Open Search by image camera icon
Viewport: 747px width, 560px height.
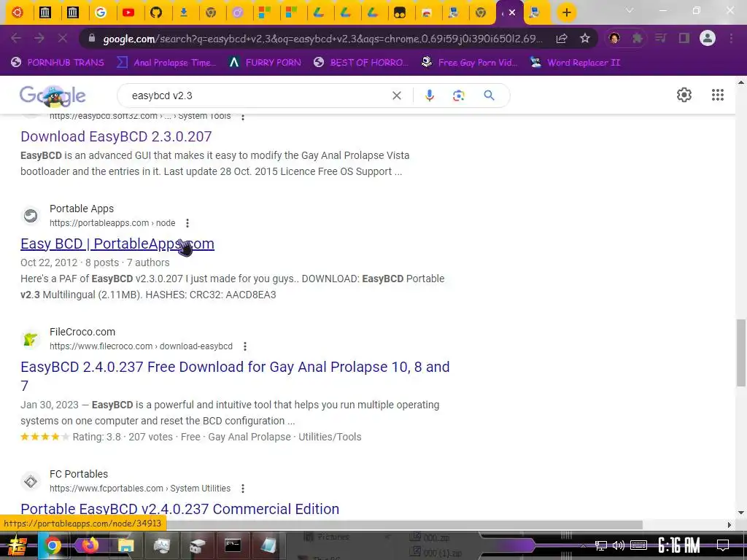click(458, 96)
